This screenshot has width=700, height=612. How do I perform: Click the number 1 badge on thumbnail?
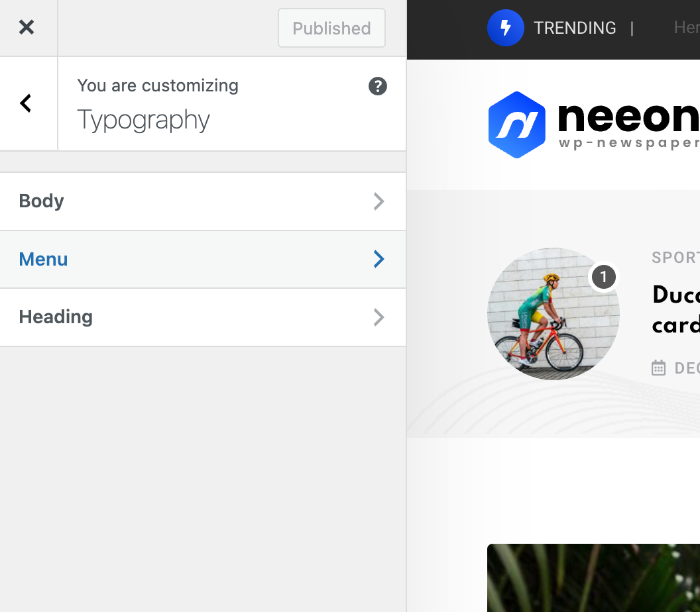coord(604,277)
